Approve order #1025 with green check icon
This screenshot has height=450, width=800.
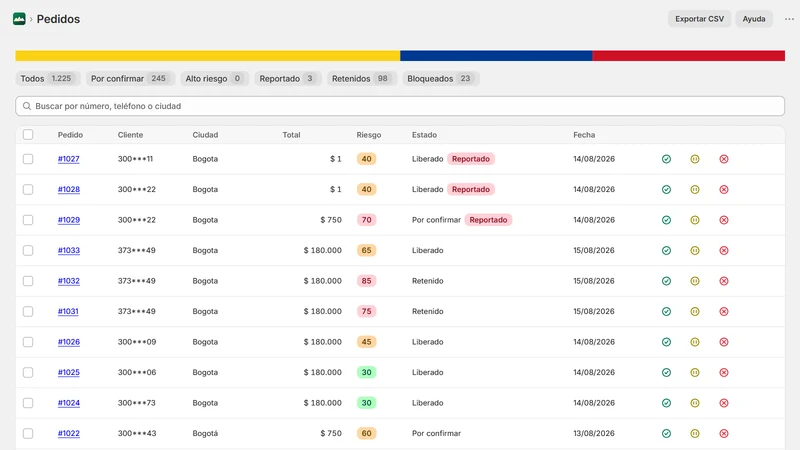(666, 372)
